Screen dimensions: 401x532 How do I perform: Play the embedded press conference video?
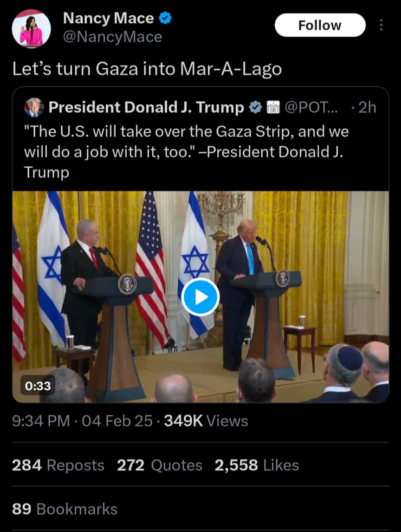point(200,297)
